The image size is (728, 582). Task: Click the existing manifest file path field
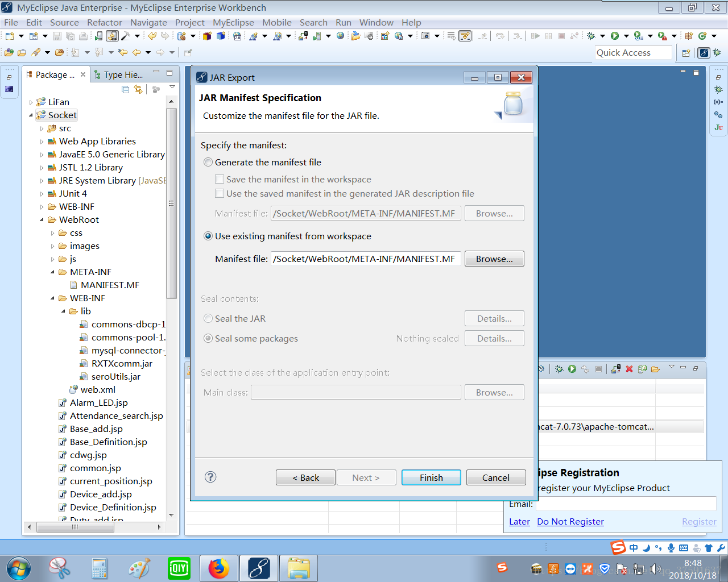366,259
